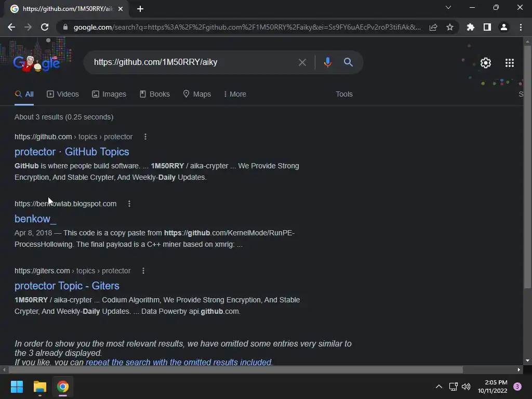This screenshot has height=399, width=532.
Task: Reload the current page
Action: (45, 27)
